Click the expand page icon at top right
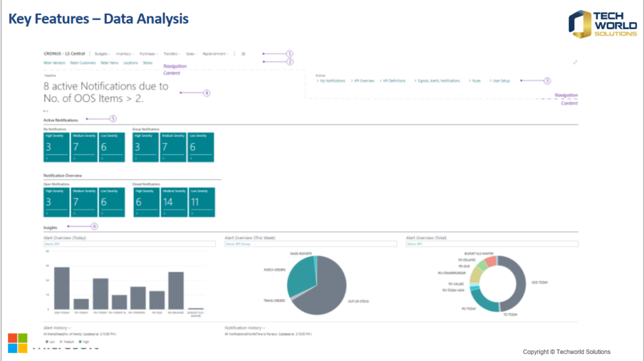This screenshot has height=361, width=644. (x=575, y=62)
